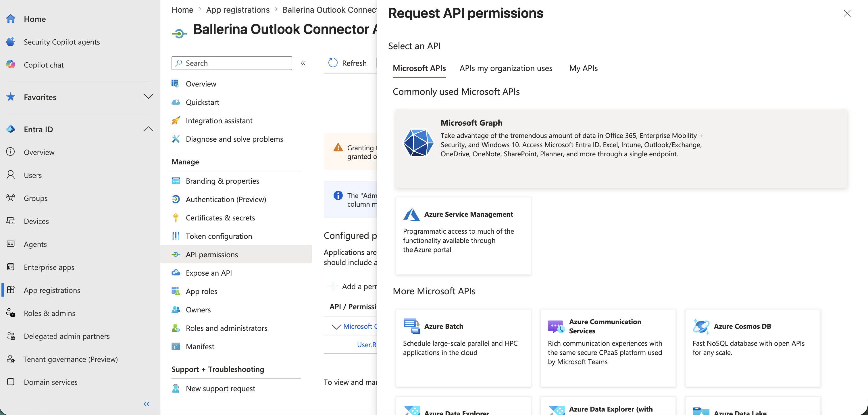The width and height of the screenshot is (868, 415).
Task: Select Azure Service Management card
Action: 463,236
